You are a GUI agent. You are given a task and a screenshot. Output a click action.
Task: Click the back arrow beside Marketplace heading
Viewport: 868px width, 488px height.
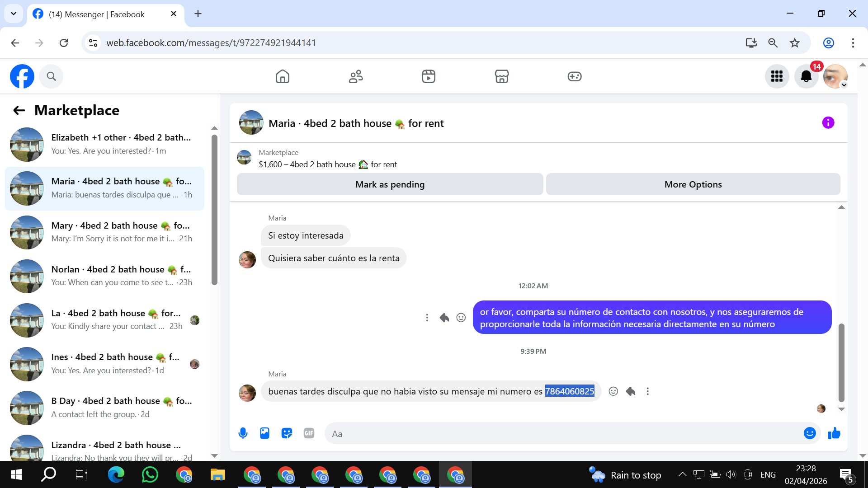(19, 110)
